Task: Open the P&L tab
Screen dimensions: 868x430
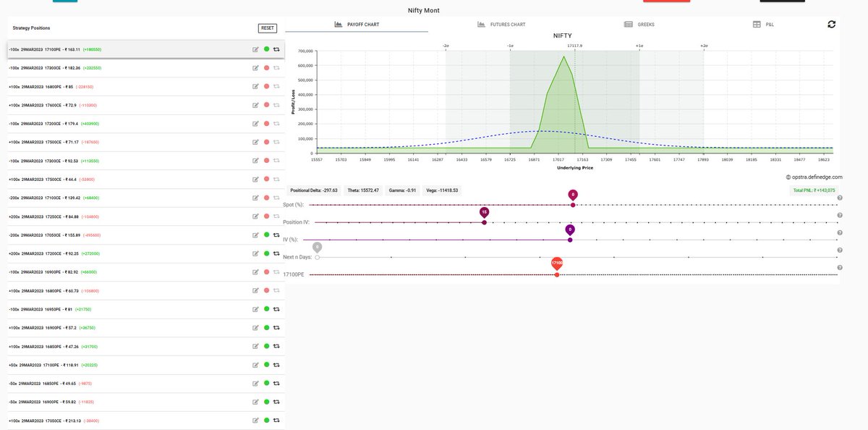Action: point(764,25)
